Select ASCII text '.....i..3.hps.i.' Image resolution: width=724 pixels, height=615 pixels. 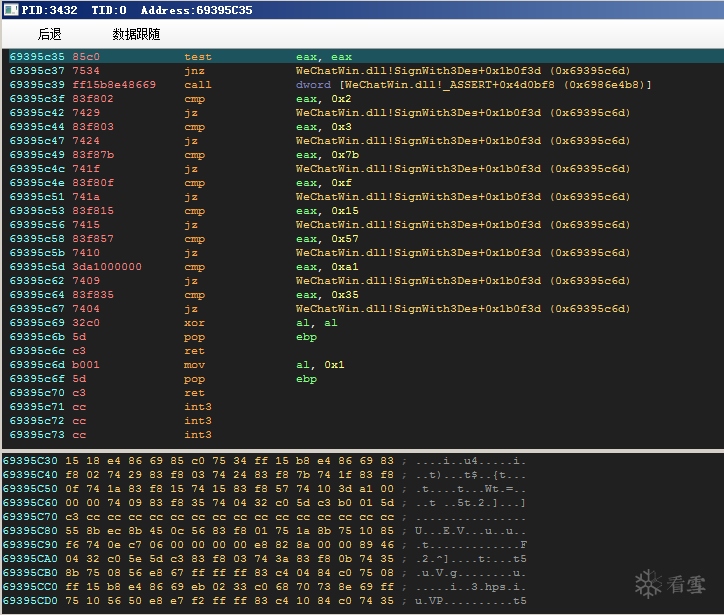point(471,587)
